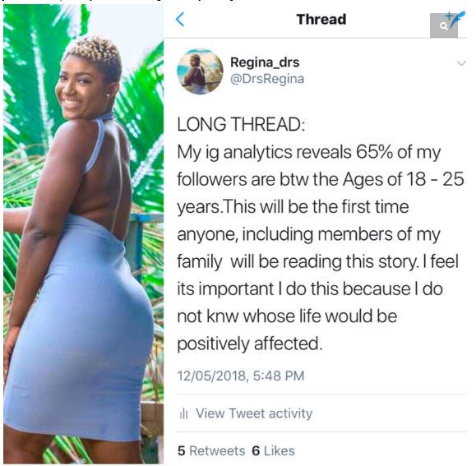Compose a new tweet with feather icon
476x466 pixels.
[x=459, y=19]
